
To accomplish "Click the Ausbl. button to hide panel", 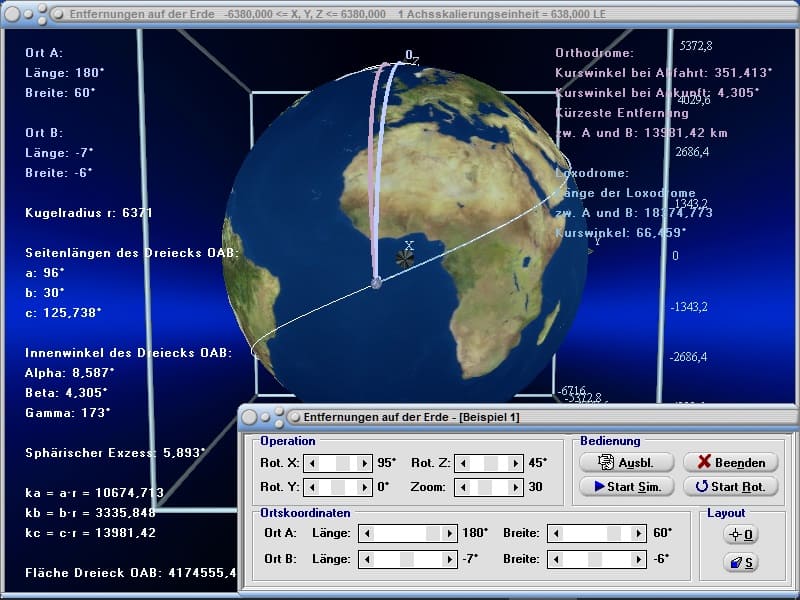I will pyautogui.click(x=627, y=462).
